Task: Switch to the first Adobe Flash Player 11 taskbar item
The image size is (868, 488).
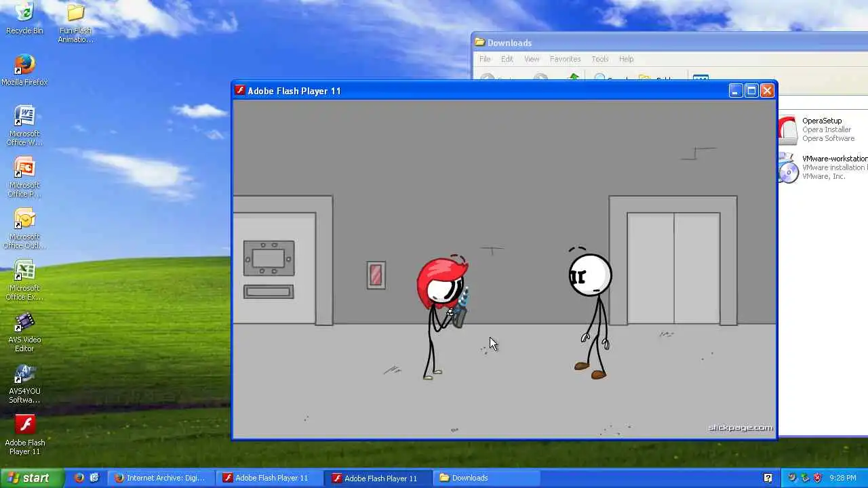Action: click(x=270, y=478)
